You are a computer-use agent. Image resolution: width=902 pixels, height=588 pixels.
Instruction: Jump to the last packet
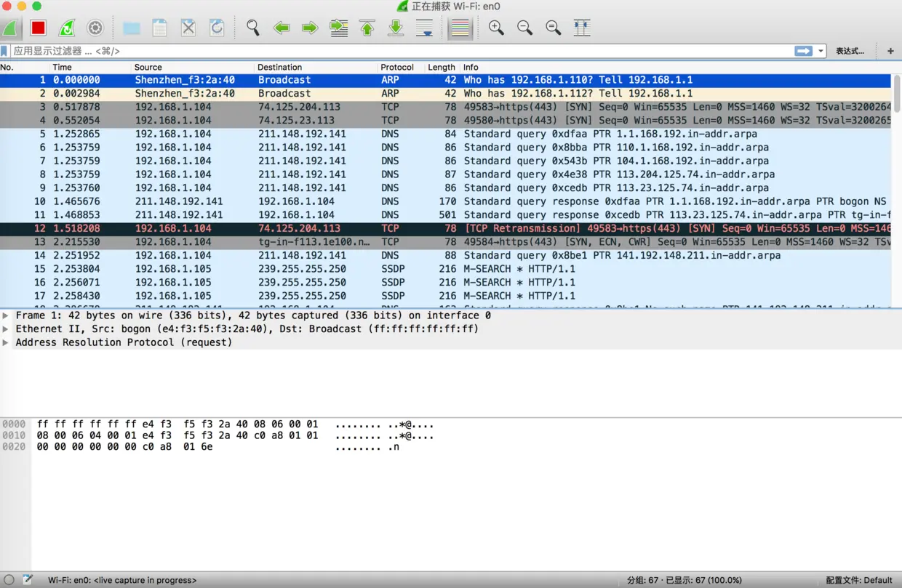click(396, 28)
